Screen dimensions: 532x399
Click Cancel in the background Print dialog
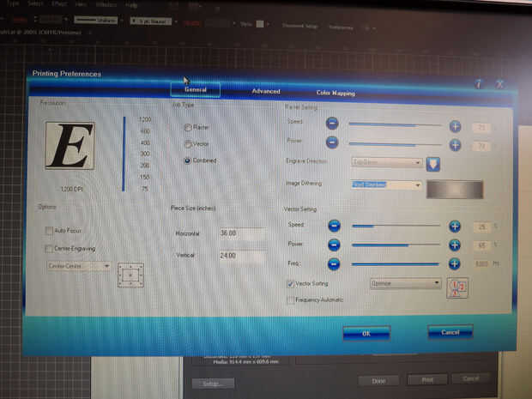tap(471, 378)
